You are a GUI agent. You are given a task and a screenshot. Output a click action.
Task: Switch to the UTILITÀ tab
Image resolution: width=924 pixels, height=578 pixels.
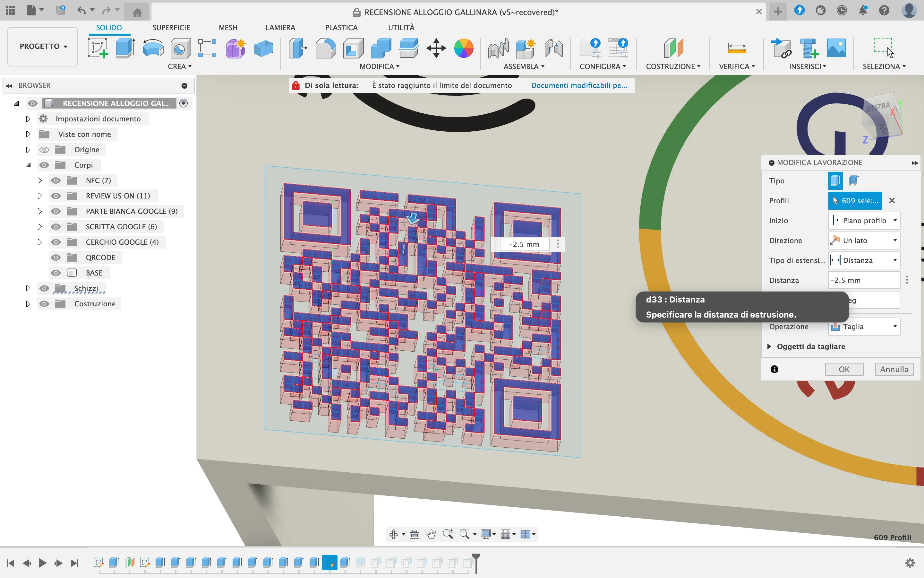[x=401, y=28]
